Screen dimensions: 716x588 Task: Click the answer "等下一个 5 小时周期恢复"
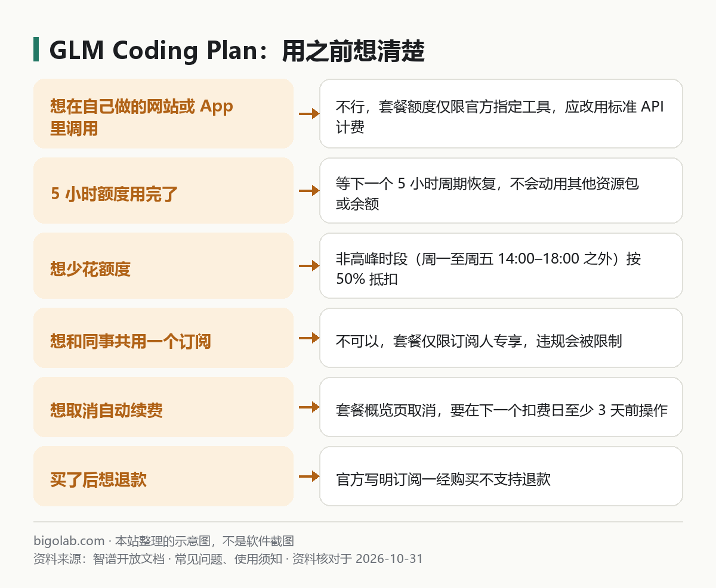pos(501,190)
